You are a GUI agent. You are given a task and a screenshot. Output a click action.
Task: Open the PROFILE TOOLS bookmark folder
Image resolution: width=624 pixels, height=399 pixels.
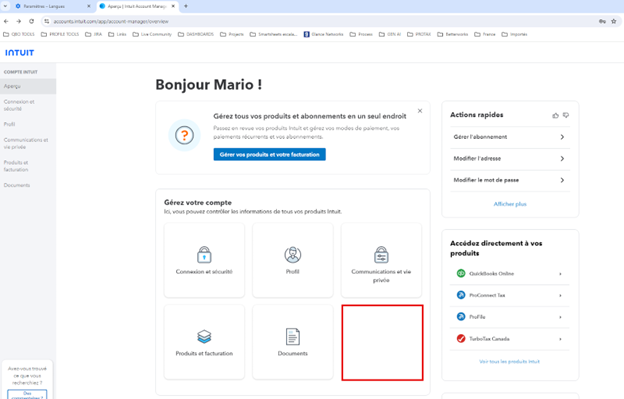60,34
